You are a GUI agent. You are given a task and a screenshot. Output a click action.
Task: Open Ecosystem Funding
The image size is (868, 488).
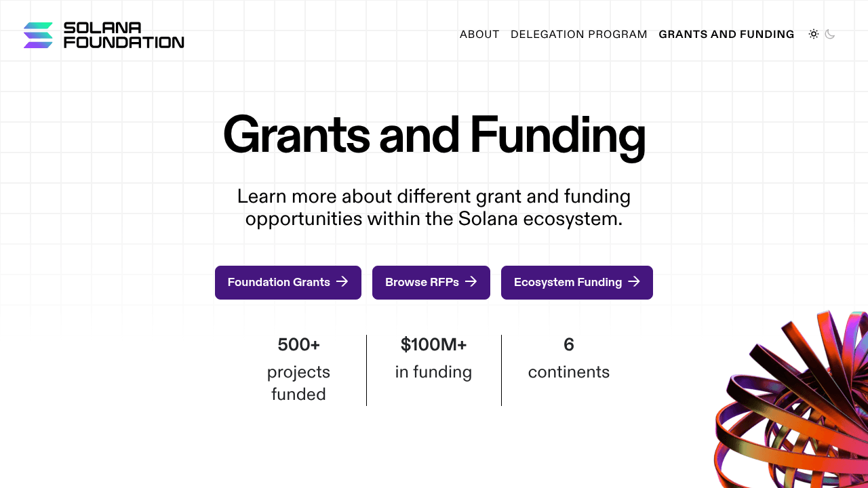tap(577, 283)
